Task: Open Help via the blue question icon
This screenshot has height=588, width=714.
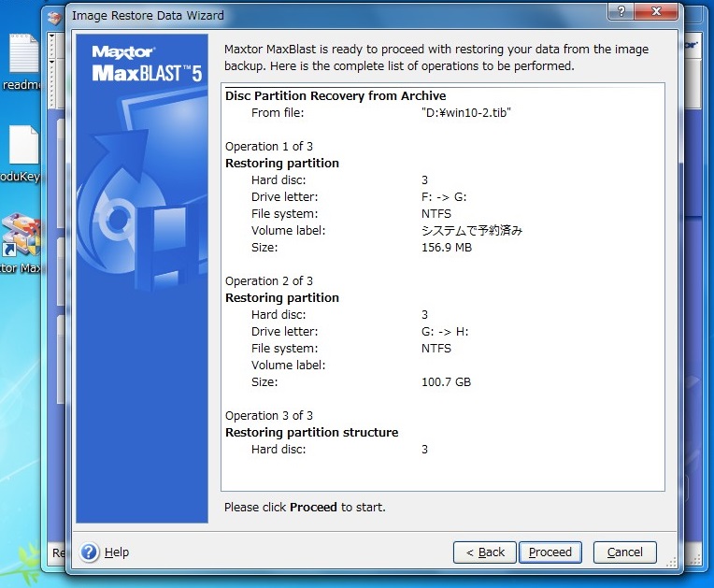Action: (x=90, y=552)
